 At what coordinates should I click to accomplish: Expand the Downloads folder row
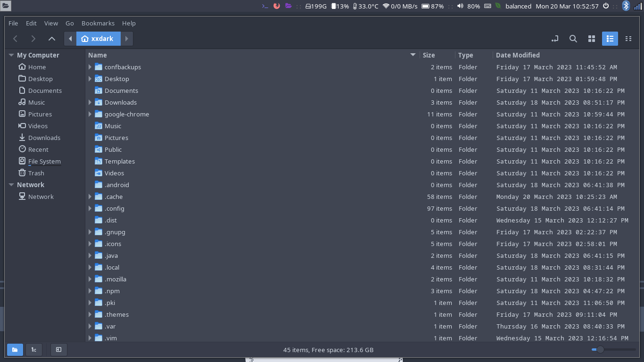click(x=90, y=102)
